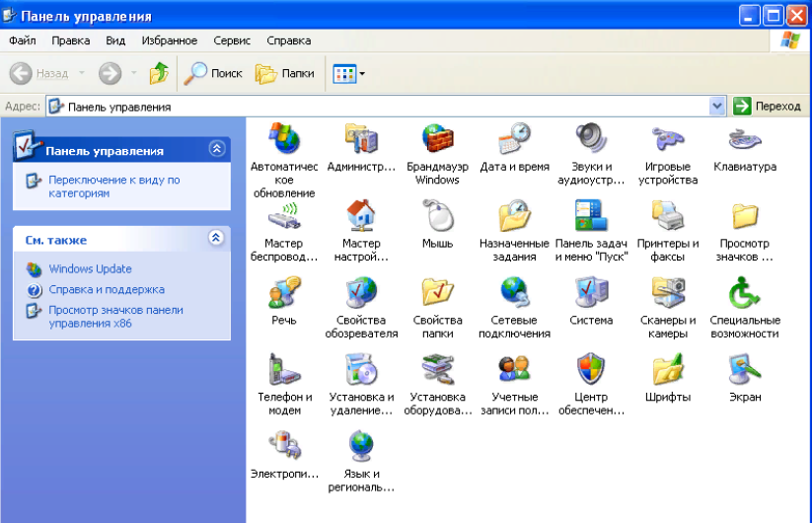Expand the address bar dropdown
Screen dimensions: 812x523
coord(716,107)
